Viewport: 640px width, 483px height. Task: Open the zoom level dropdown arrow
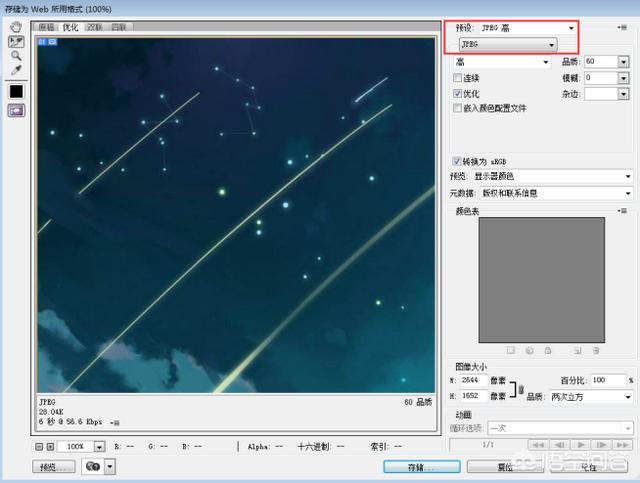click(100, 447)
